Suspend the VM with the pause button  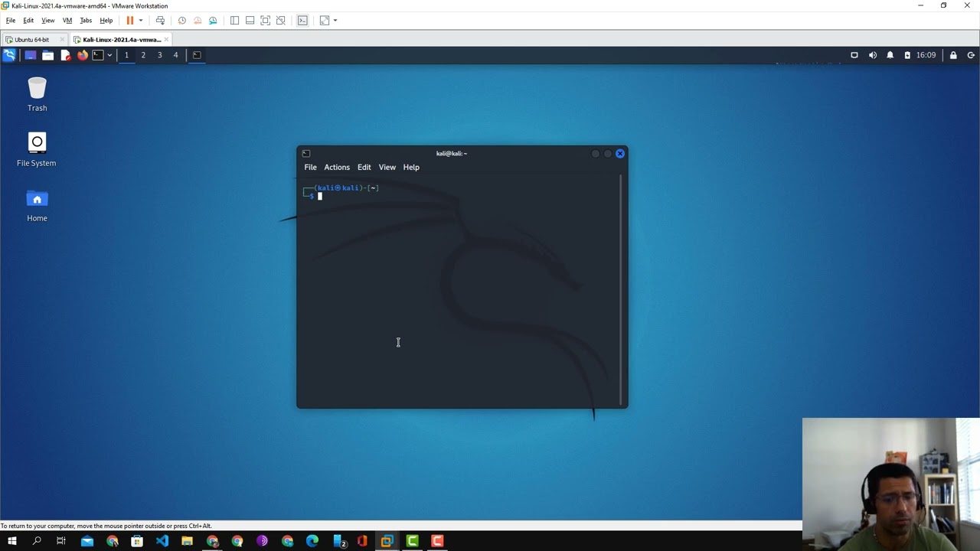pos(130,21)
